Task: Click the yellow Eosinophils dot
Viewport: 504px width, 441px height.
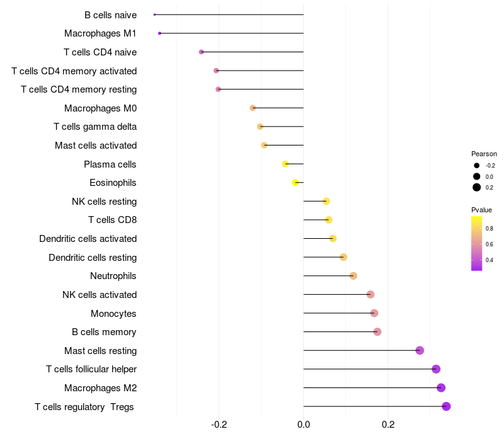Action: (x=295, y=183)
